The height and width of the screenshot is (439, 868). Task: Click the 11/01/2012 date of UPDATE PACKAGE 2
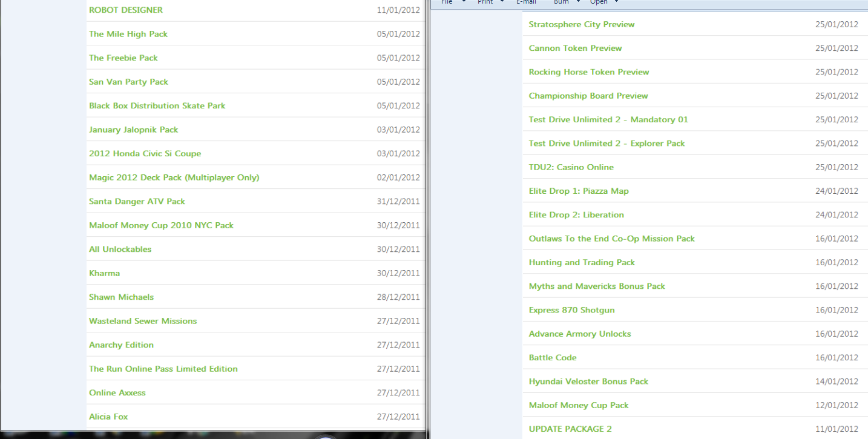837,429
